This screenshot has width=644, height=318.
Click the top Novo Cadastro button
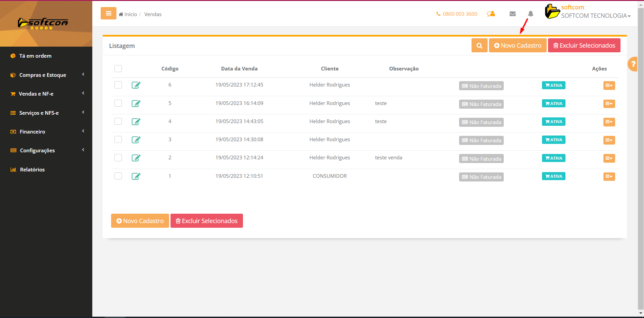(x=517, y=46)
